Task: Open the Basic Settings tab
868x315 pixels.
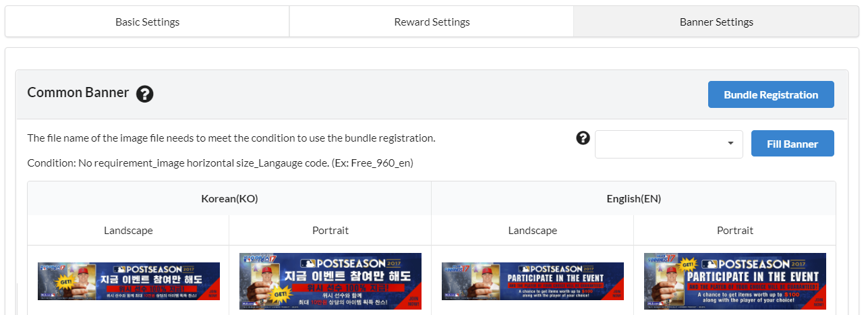Action: [147, 22]
